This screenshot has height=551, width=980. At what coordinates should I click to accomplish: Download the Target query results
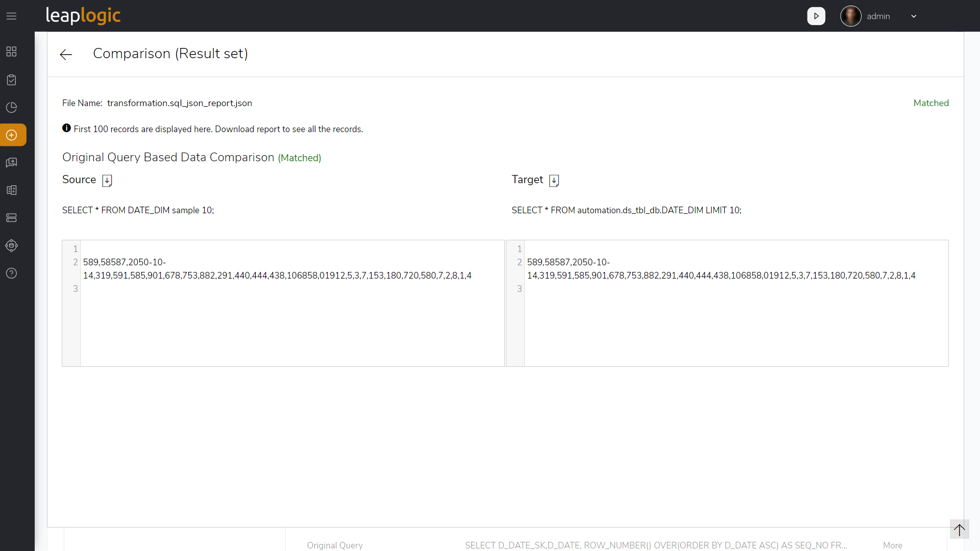click(x=554, y=181)
